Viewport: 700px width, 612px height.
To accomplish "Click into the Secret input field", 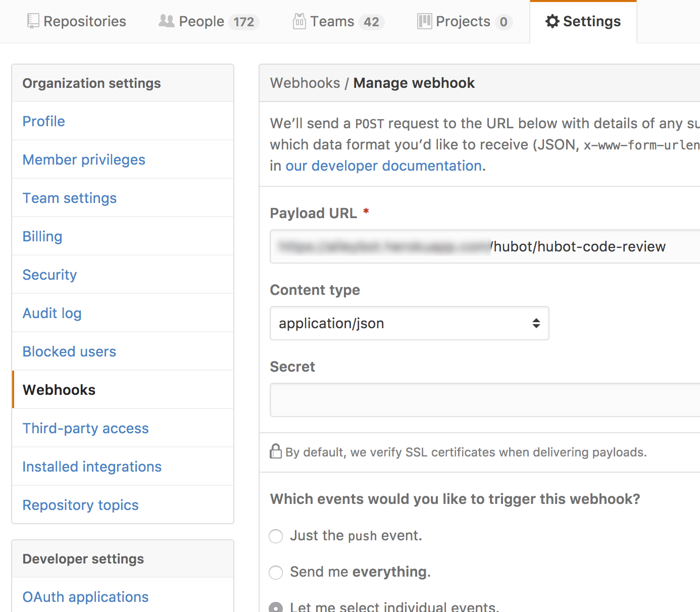I will pos(485,400).
